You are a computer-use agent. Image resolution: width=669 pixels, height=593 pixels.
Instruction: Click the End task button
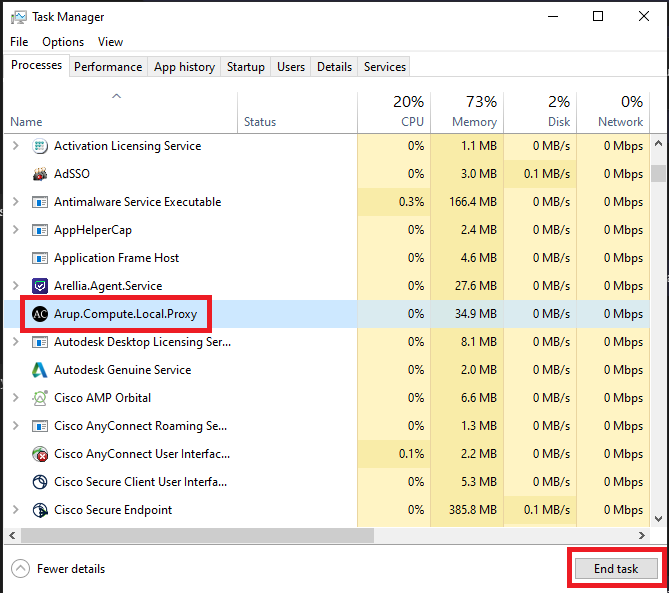(x=616, y=569)
